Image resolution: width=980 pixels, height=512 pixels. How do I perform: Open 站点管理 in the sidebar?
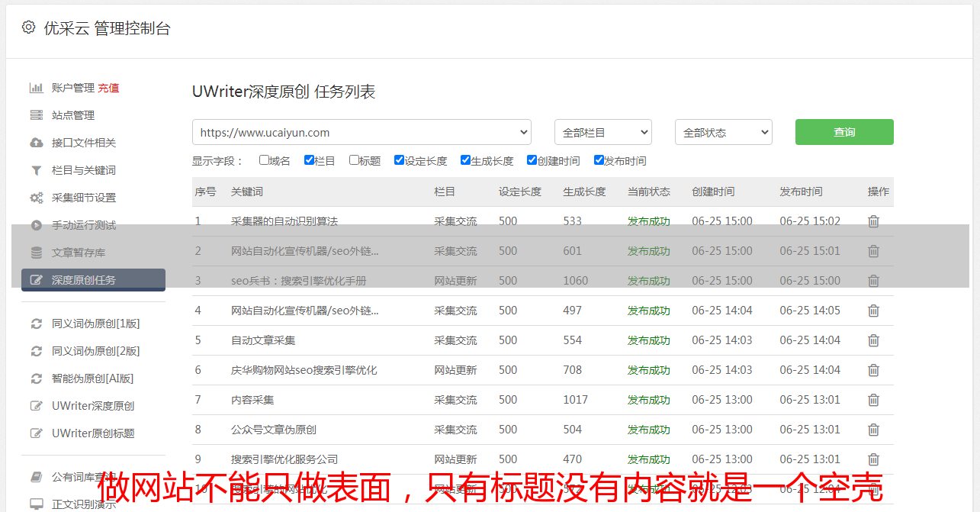(73, 115)
